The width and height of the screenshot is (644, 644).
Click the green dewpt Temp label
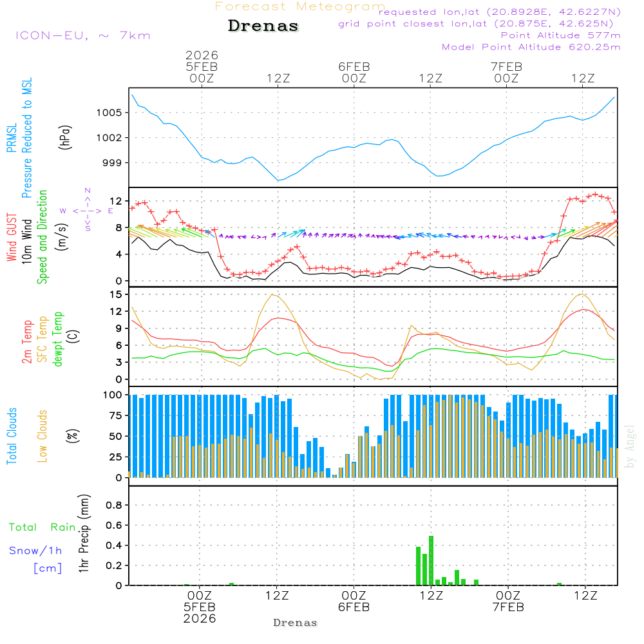pos(58,339)
